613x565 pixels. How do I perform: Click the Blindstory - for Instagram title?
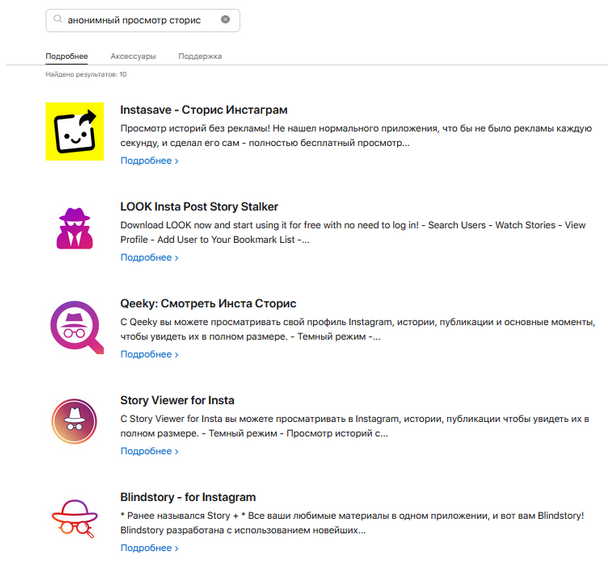click(188, 497)
